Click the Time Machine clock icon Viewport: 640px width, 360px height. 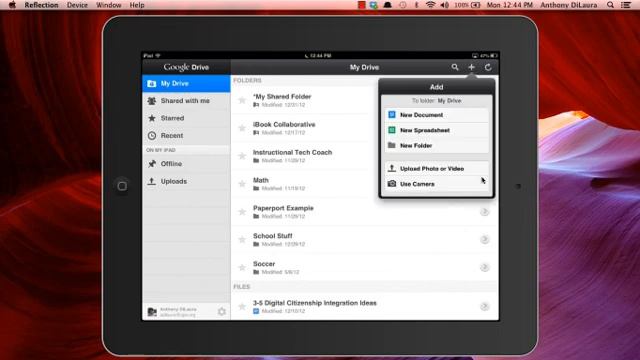tap(402, 5)
